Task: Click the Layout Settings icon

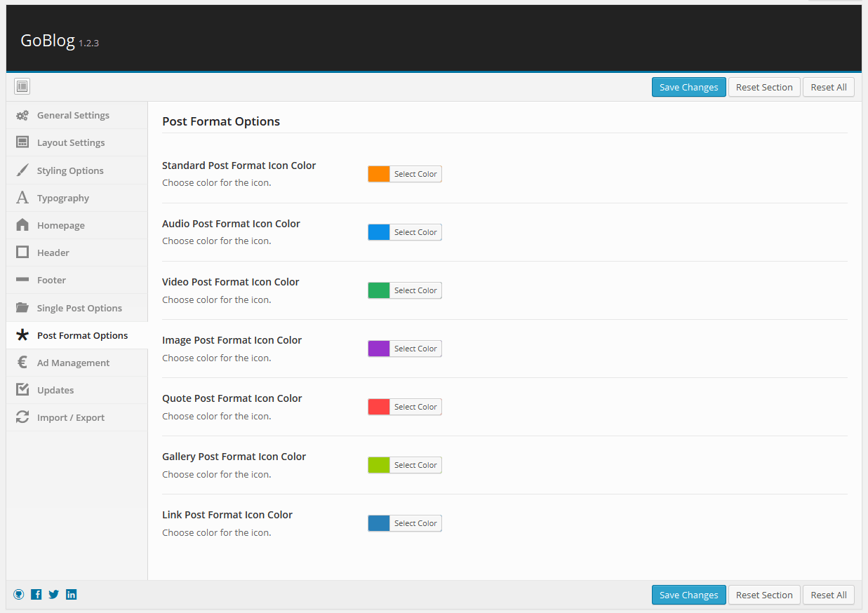Action: pyautogui.click(x=22, y=142)
